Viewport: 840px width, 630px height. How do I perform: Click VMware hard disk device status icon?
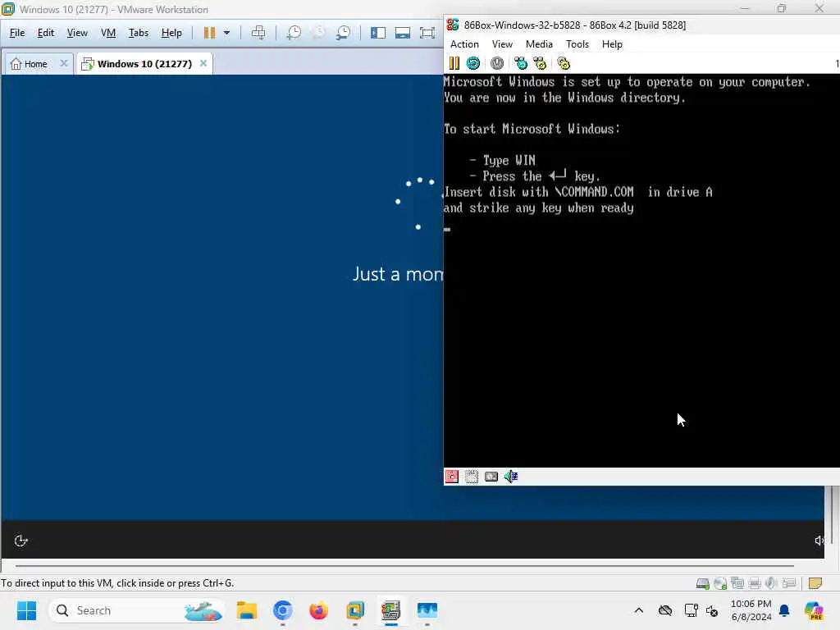click(703, 583)
